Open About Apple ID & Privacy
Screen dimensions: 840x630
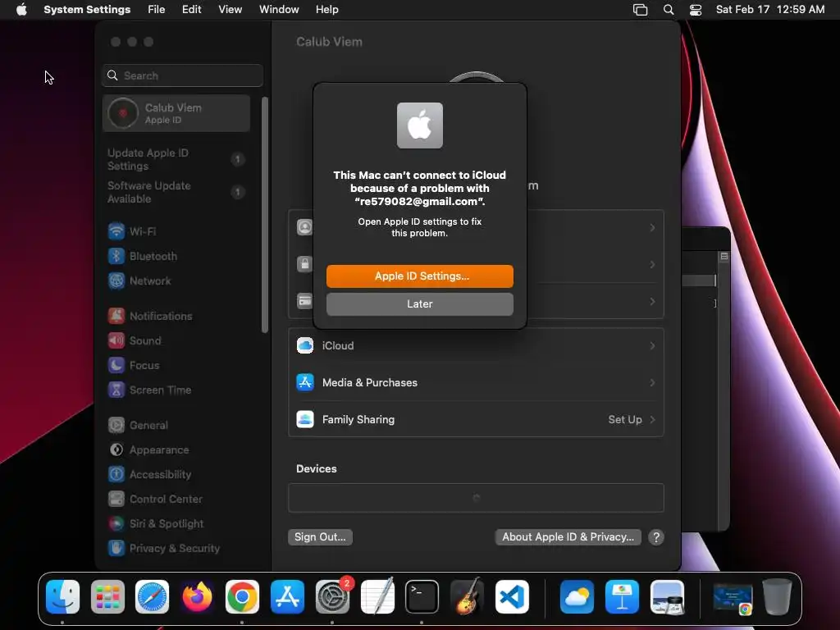coord(568,536)
